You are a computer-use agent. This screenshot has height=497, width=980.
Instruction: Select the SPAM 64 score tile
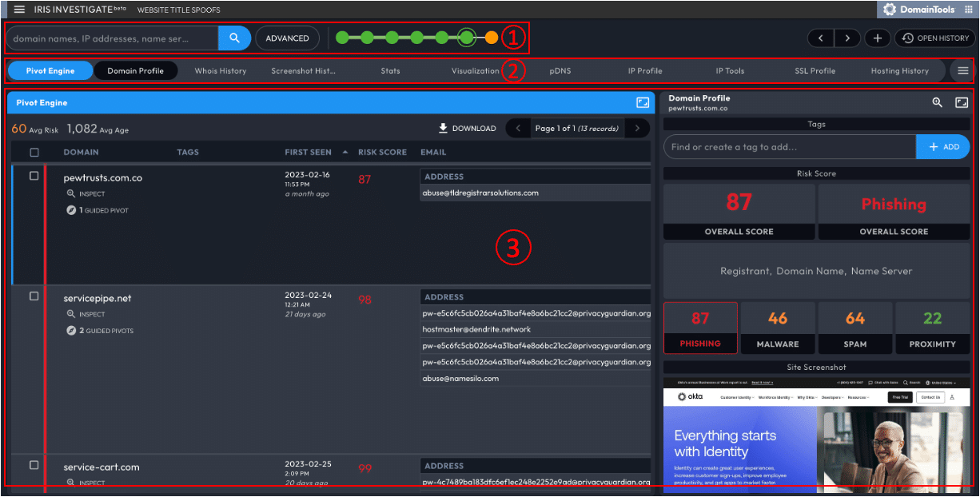(x=855, y=328)
